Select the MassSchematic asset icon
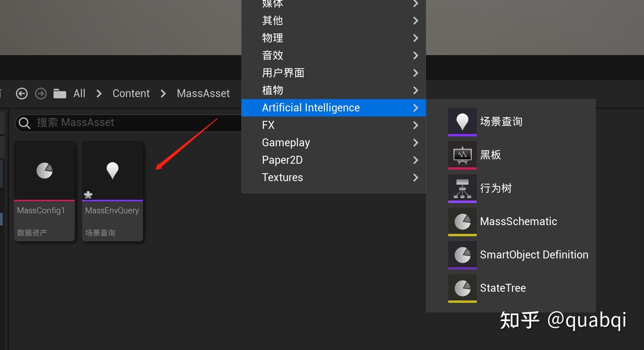Screen dimensions: 644x350 pos(462,221)
